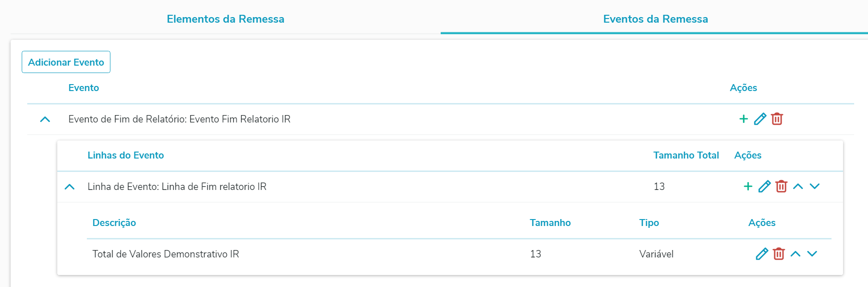Add a line to Evento Fim Relatorio IR
The height and width of the screenshot is (287, 868).
(744, 119)
